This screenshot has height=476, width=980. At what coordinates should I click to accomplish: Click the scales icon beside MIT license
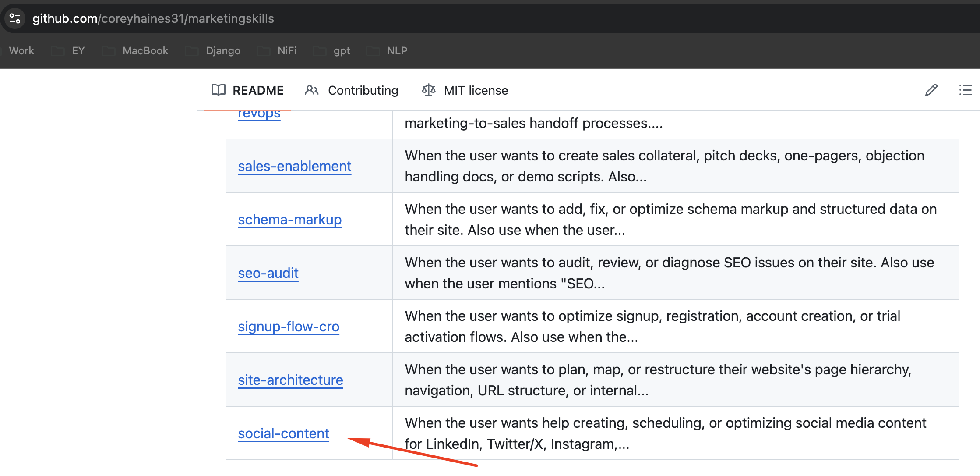429,90
